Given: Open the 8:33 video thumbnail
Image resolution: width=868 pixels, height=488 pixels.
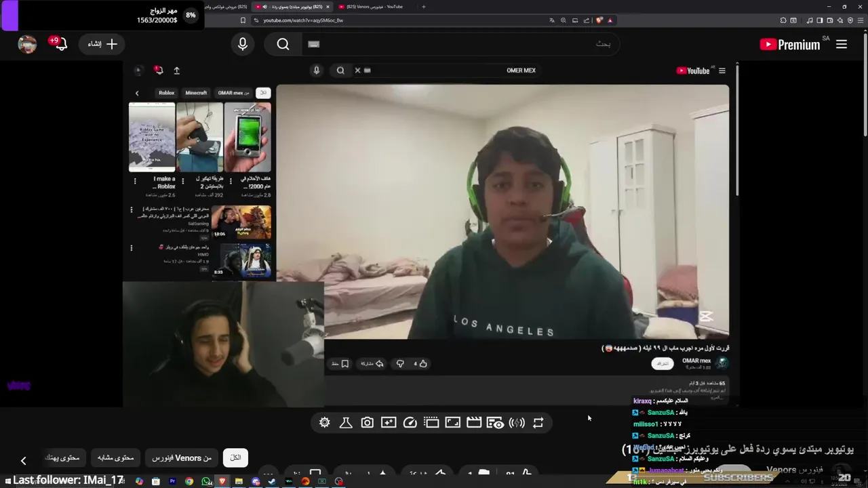Looking at the screenshot, I should click(x=241, y=260).
